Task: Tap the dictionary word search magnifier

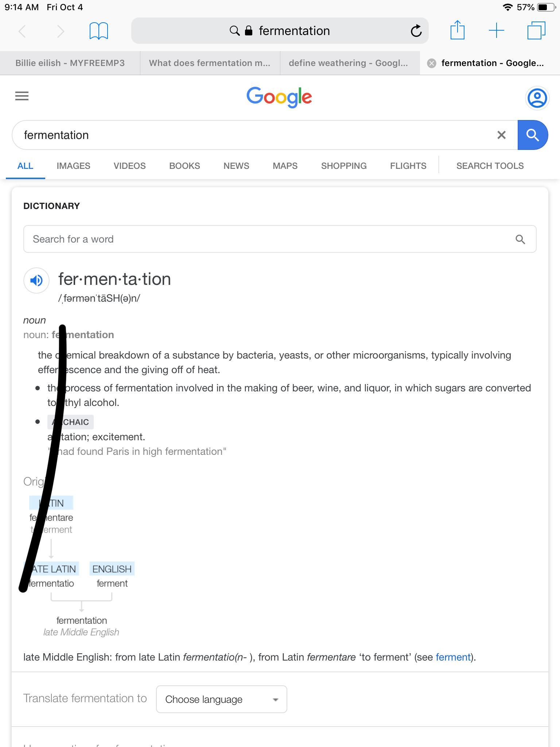Action: (x=520, y=239)
